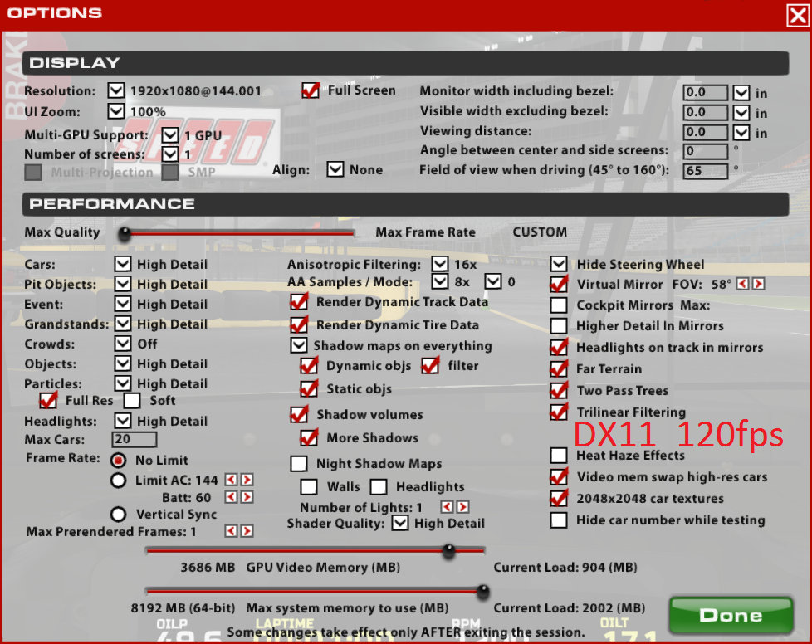Decrease Limit AC frame rate with left arrow
Screen dimensions: 812x644
pos(232,480)
